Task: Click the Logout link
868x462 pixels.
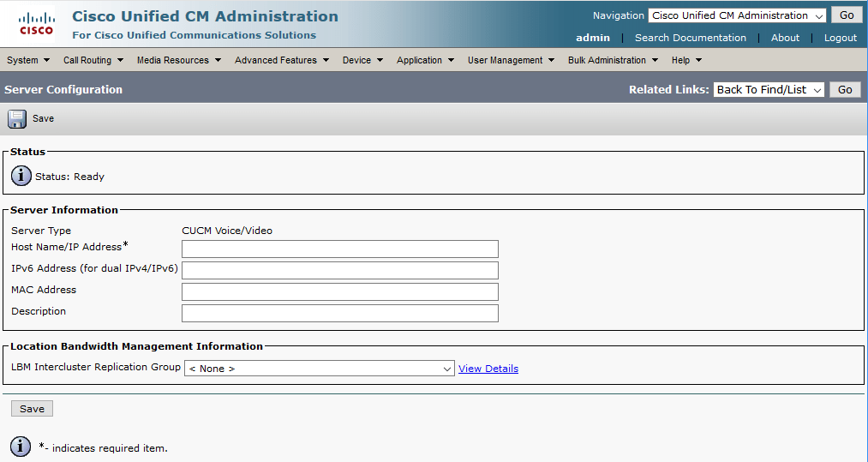Action: (841, 38)
